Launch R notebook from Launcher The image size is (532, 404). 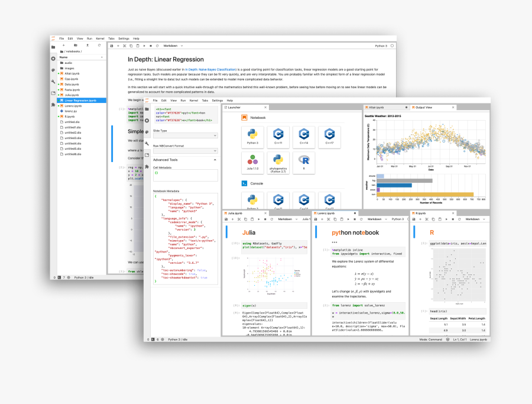[304, 163]
